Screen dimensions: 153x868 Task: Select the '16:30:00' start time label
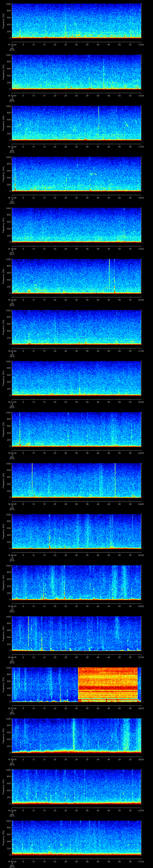pyautogui.click(x=12, y=861)
